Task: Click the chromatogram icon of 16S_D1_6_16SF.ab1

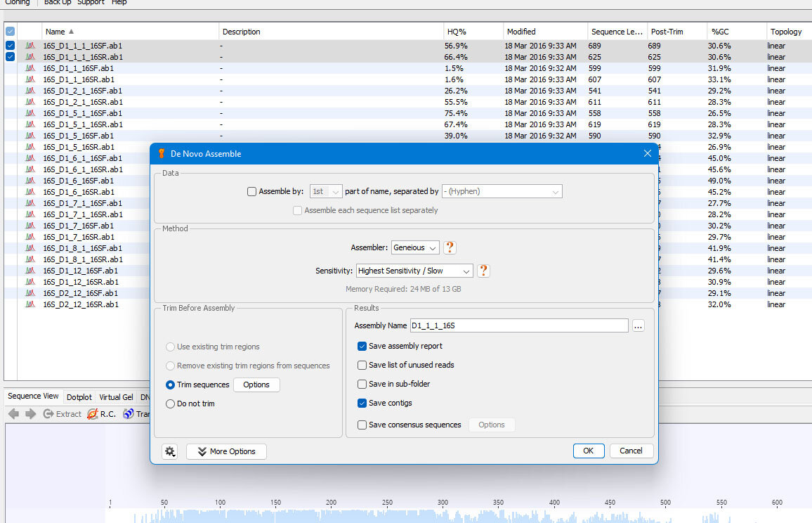Action: click(30, 181)
